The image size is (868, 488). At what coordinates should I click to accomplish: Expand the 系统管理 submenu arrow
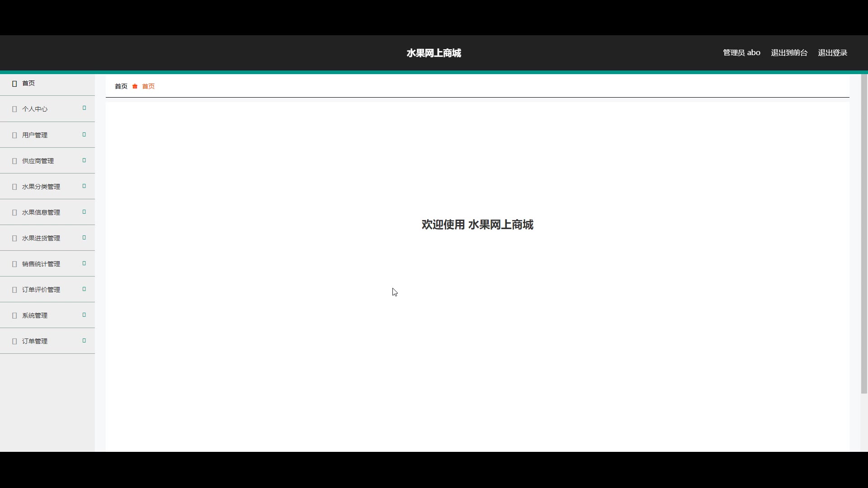[84, 315]
